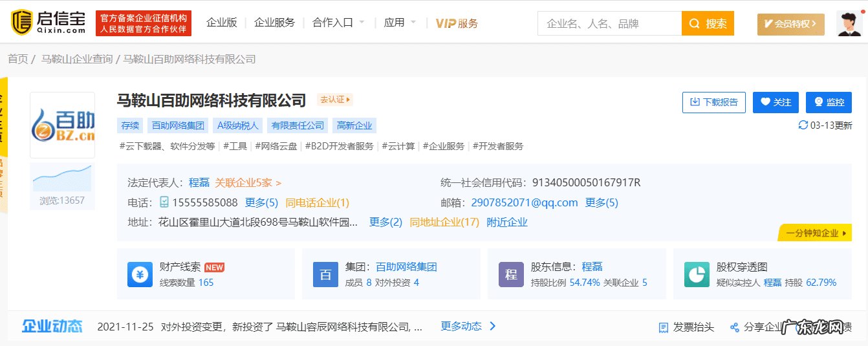Click the #B2D开发者服务 hashtag

click(x=339, y=146)
